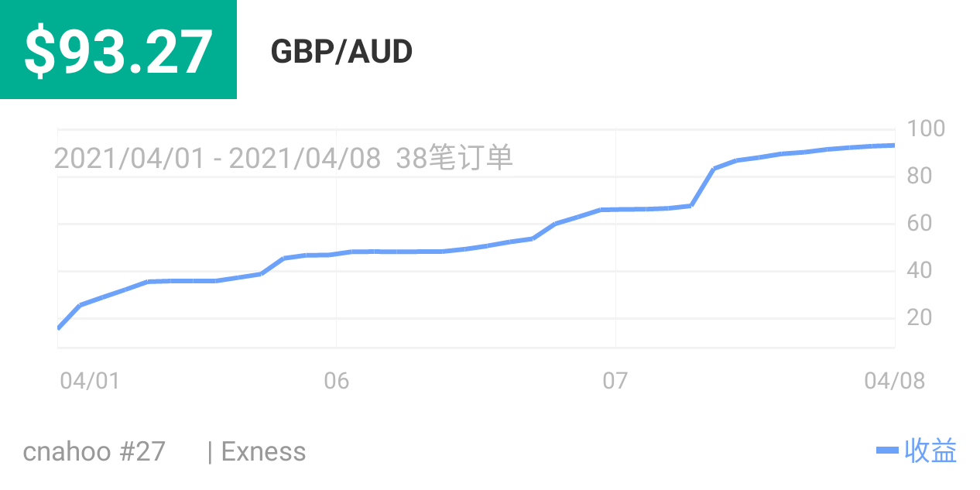The image size is (980, 490).
Task: Select the 06 x-axis date label
Action: coord(337,381)
